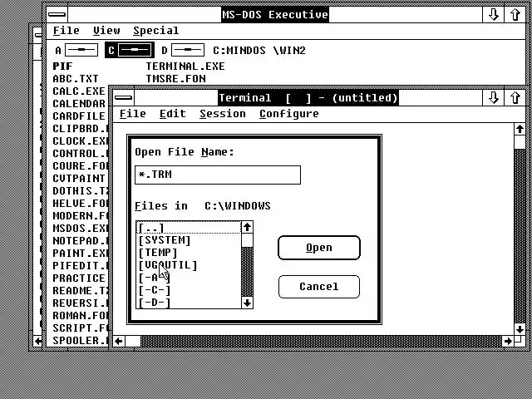
Task: Open the File menu in Terminal
Action: point(133,114)
